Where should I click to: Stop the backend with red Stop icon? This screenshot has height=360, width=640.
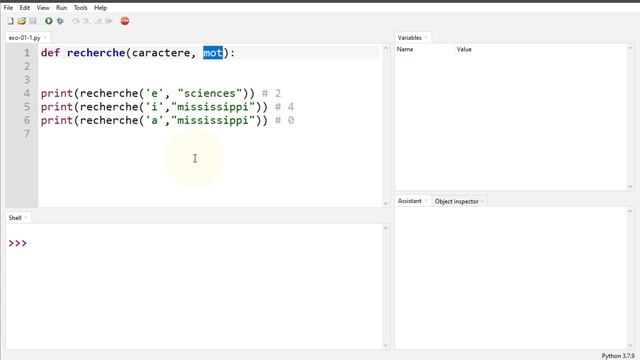(x=125, y=21)
